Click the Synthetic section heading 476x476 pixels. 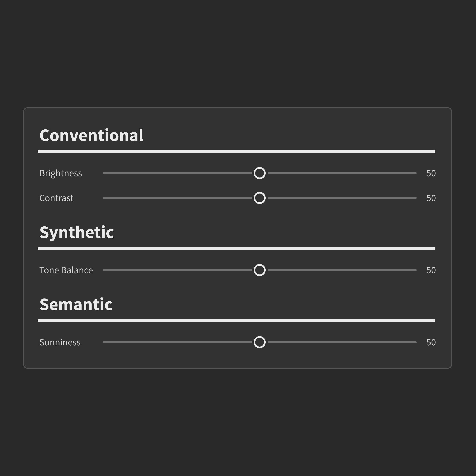click(x=77, y=232)
